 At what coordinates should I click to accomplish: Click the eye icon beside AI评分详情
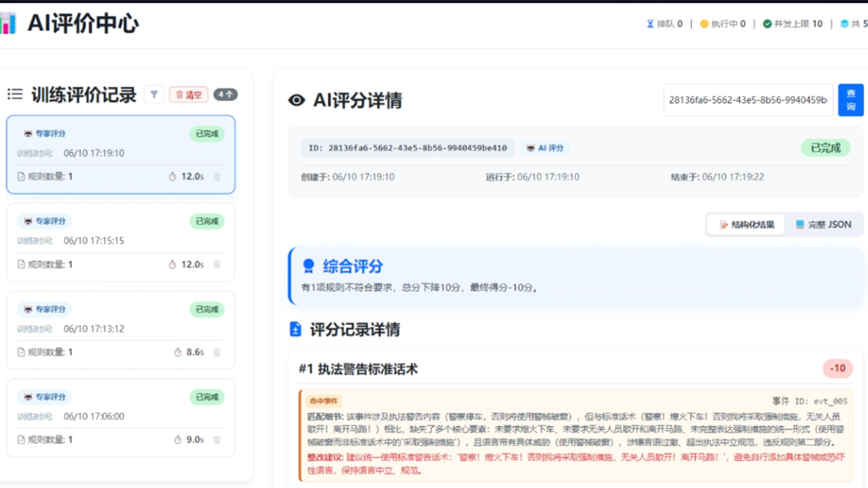[x=297, y=100]
